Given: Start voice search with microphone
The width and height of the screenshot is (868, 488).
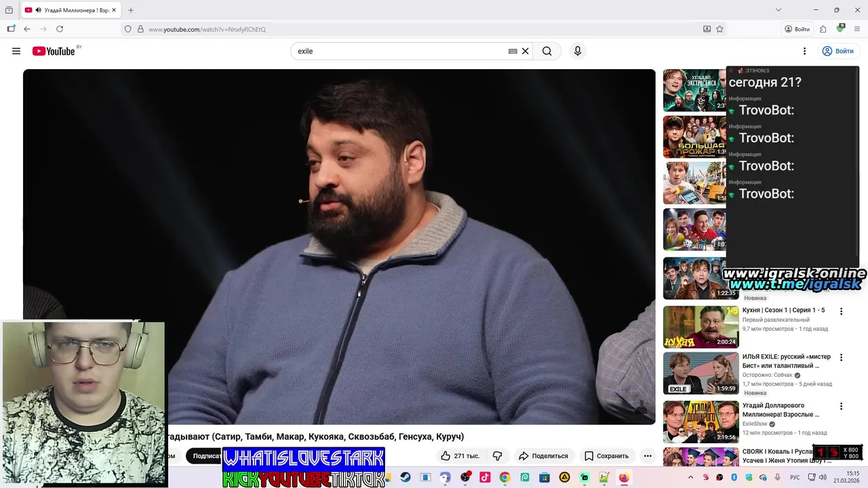Looking at the screenshot, I should (578, 51).
